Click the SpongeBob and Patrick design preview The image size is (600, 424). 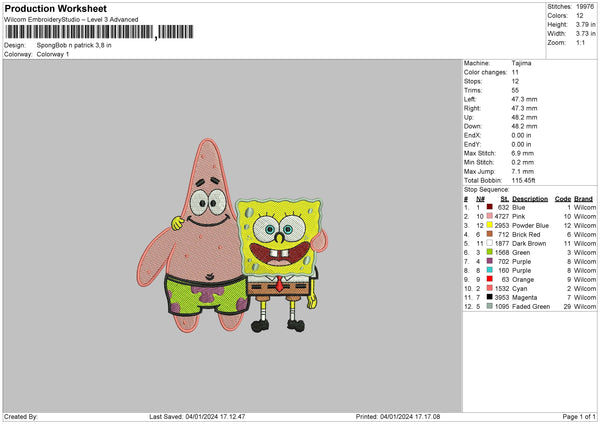click(232, 235)
